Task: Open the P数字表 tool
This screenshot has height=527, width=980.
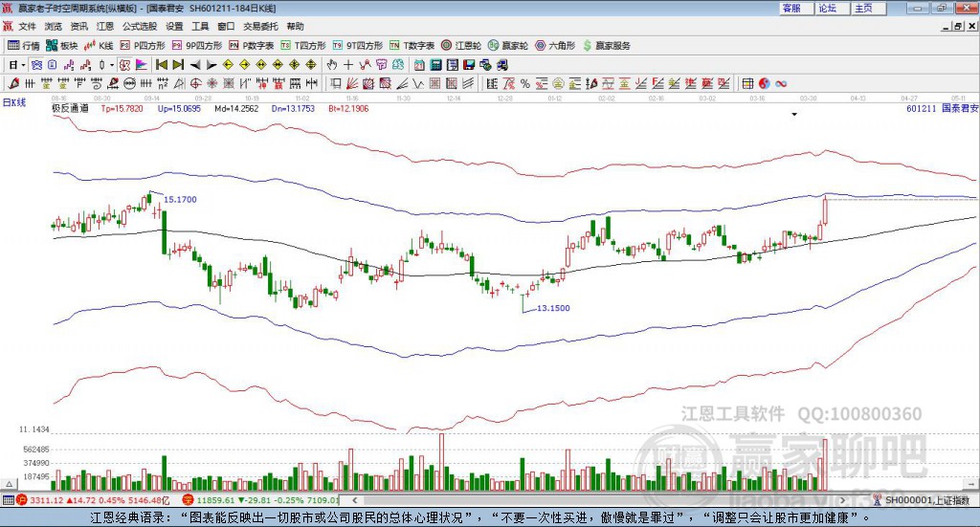Action: pyautogui.click(x=252, y=46)
